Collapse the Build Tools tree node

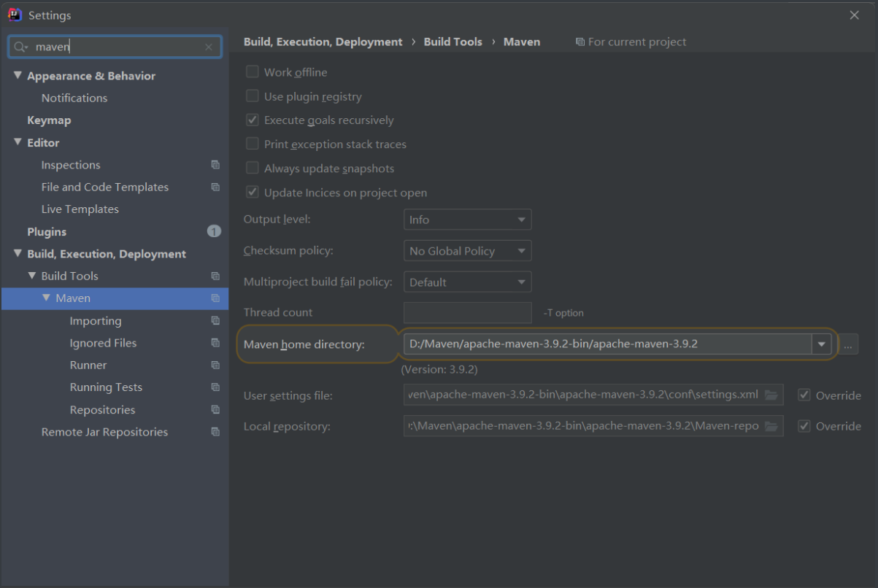(x=32, y=276)
